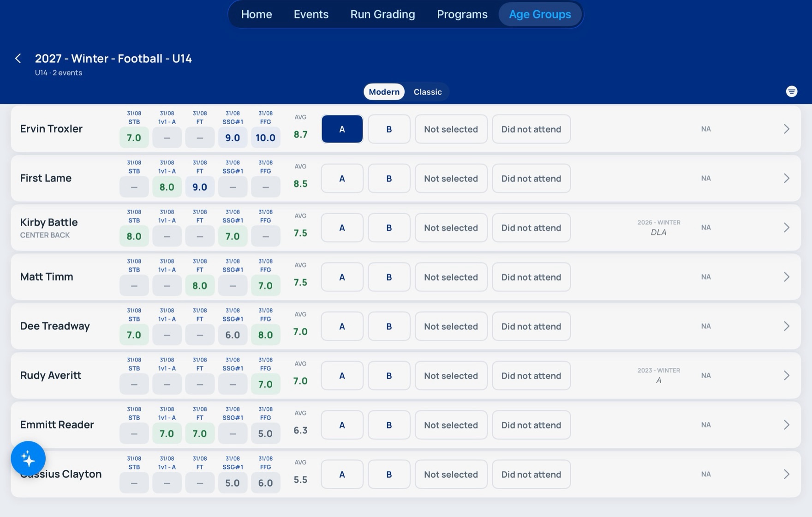Viewport: 812px width, 517px height.
Task: Assign Rudy Averitt to team A
Action: (342, 376)
